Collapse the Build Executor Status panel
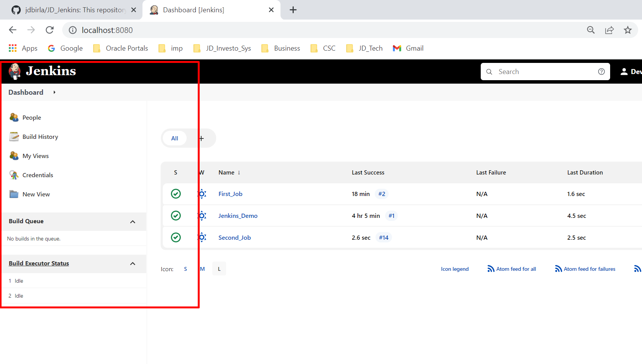The image size is (642, 364). point(133,264)
